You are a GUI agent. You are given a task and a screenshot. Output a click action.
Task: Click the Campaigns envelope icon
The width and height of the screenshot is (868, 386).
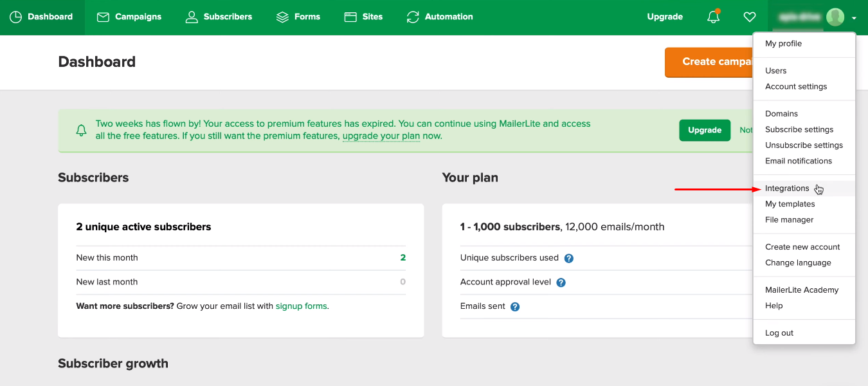(x=103, y=17)
